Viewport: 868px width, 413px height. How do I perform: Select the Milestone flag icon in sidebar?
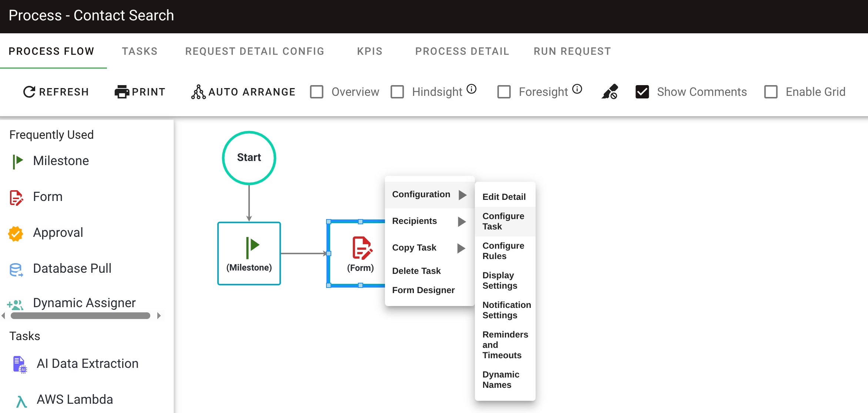[x=16, y=161]
